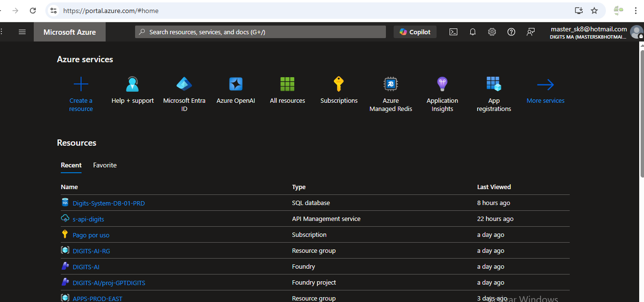This screenshot has height=302, width=644.
Task: Open the portal hamburger menu
Action: pyautogui.click(x=22, y=32)
